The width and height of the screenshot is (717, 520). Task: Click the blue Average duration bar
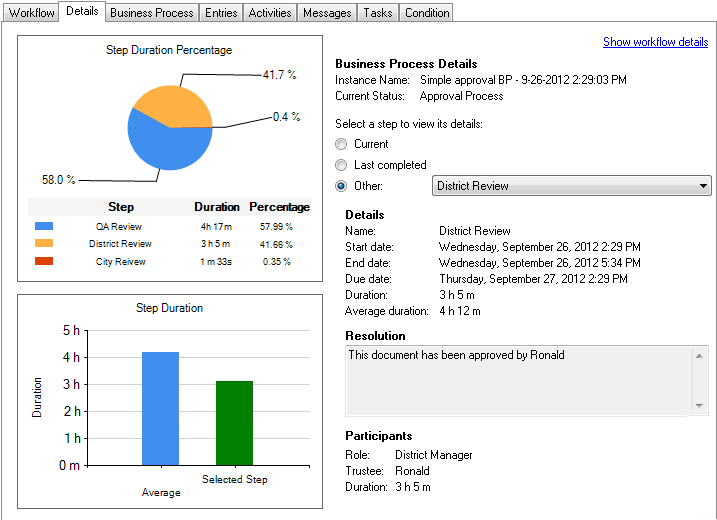(x=160, y=408)
